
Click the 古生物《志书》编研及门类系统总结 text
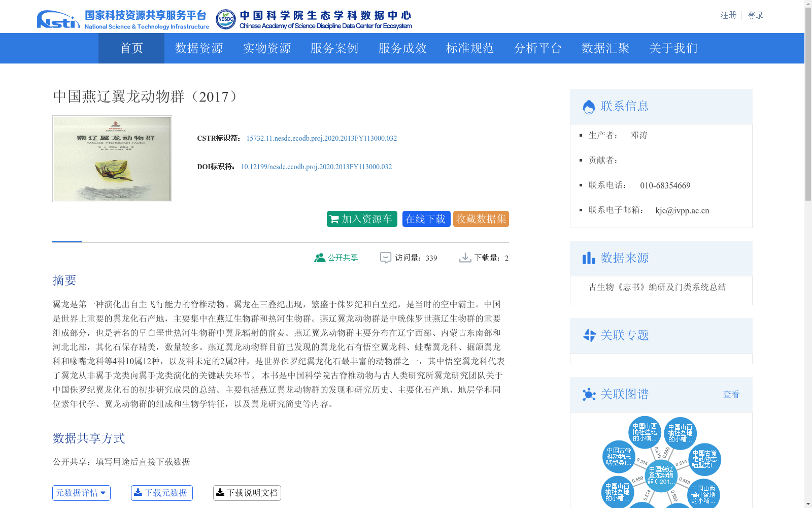click(657, 287)
